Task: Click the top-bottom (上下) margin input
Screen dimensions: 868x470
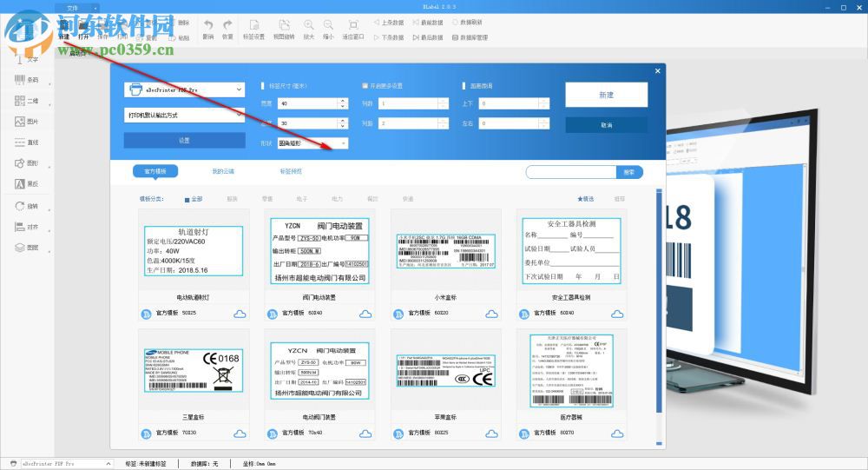Action: click(510, 103)
